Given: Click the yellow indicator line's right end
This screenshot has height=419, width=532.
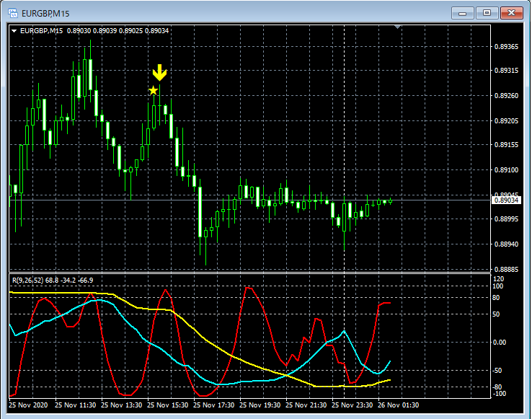Looking at the screenshot, I should 390,379.
